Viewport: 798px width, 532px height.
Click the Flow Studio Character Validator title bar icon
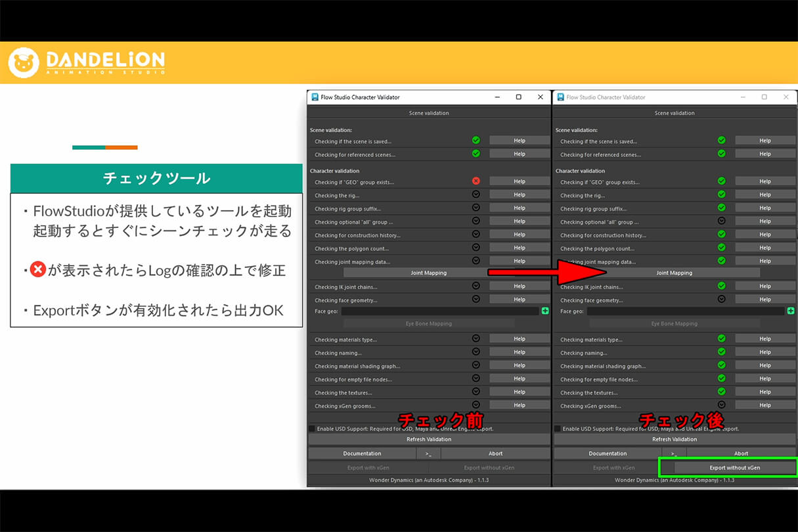(314, 97)
